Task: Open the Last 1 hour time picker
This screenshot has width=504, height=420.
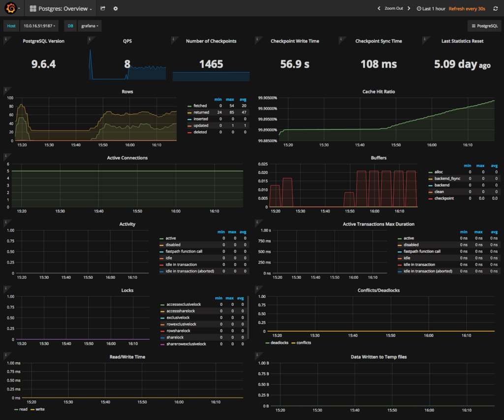Action: pyautogui.click(x=431, y=9)
